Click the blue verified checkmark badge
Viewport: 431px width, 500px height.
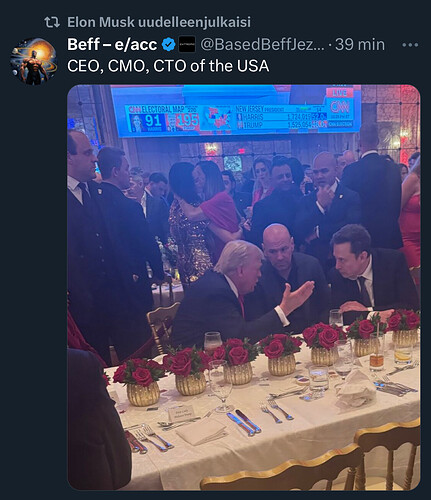[169, 45]
